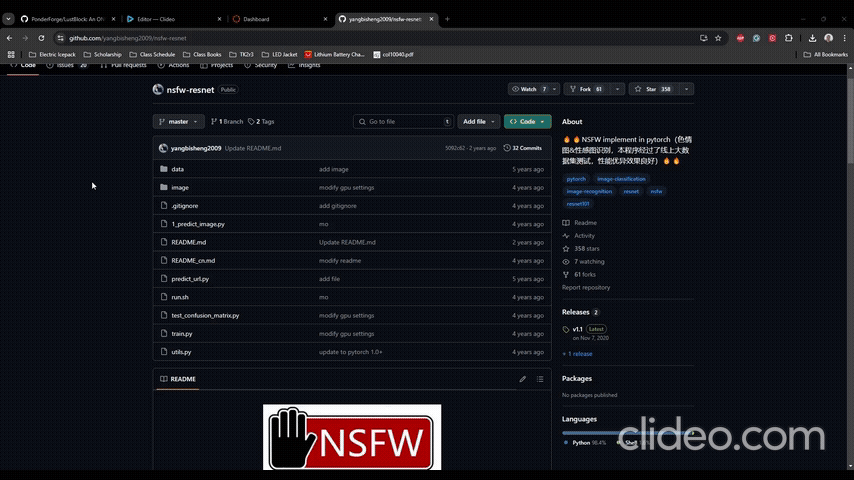854x480 pixels.
Task: Open the README_cn.md file
Action: [x=193, y=260]
